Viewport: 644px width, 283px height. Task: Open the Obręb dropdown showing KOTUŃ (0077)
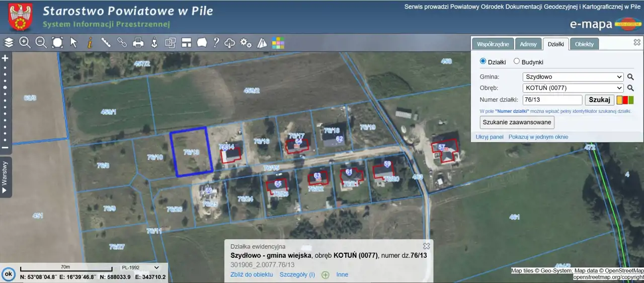[573, 88]
